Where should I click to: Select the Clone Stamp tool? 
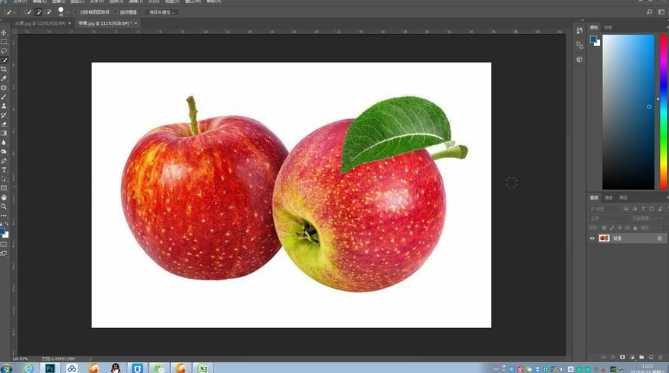point(4,106)
